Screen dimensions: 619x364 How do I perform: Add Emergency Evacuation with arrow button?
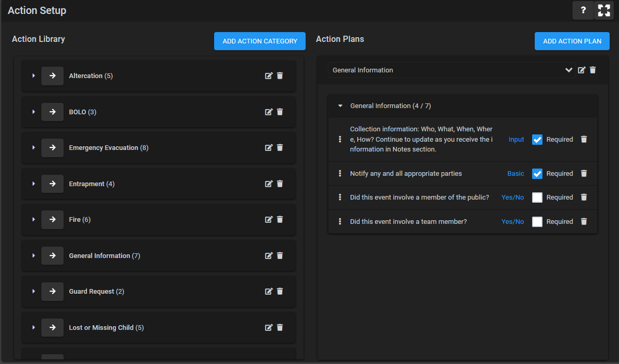[53, 148]
